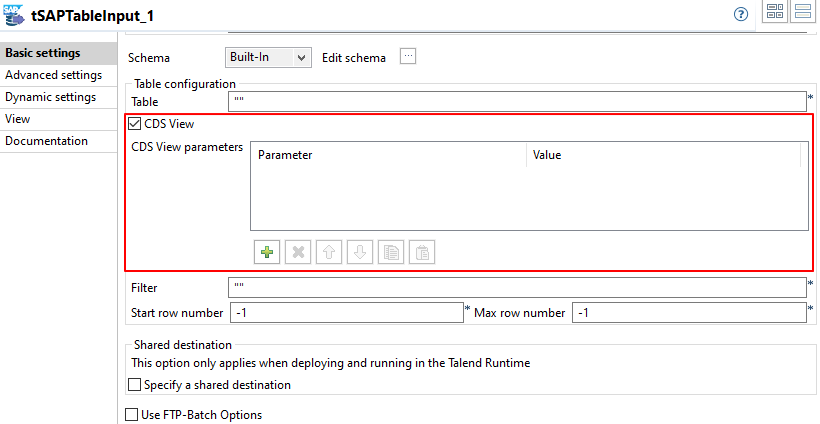Screen dimensions: 820x424
Task: Click the move down arrow icon
Action: pos(359,253)
